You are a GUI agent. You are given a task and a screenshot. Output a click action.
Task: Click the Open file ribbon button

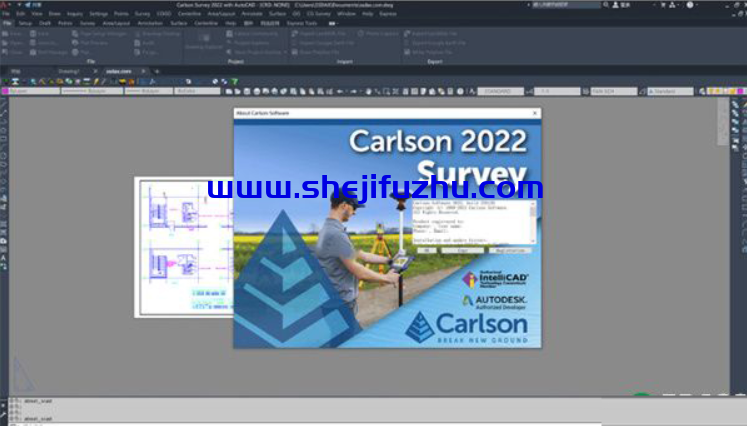tap(13, 43)
